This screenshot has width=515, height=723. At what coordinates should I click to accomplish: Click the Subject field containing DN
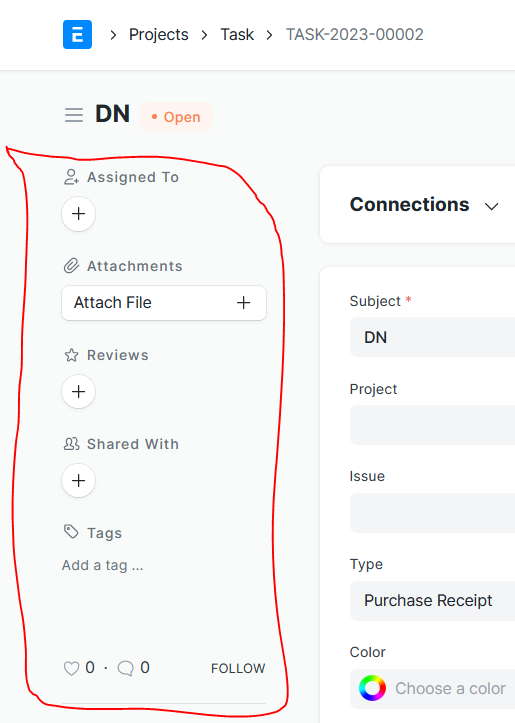tap(432, 337)
